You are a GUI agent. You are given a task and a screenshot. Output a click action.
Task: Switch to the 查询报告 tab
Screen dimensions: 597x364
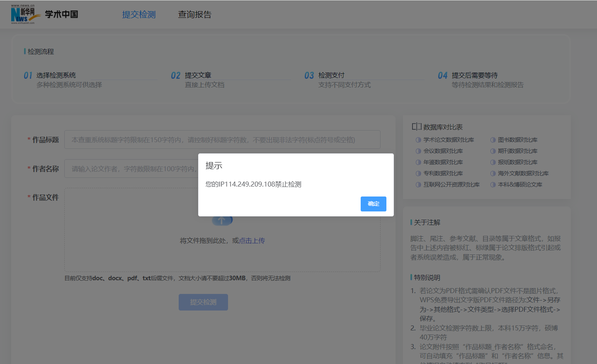(195, 15)
